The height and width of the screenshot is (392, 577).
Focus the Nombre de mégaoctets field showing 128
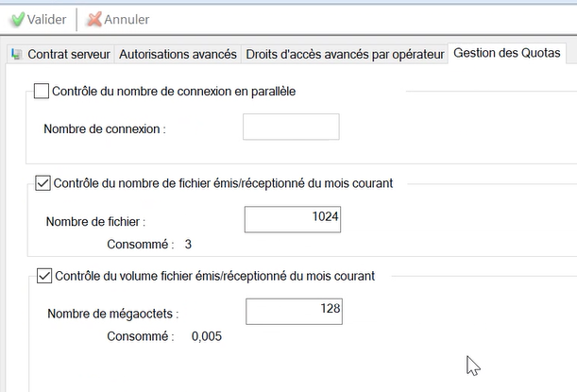(x=293, y=312)
